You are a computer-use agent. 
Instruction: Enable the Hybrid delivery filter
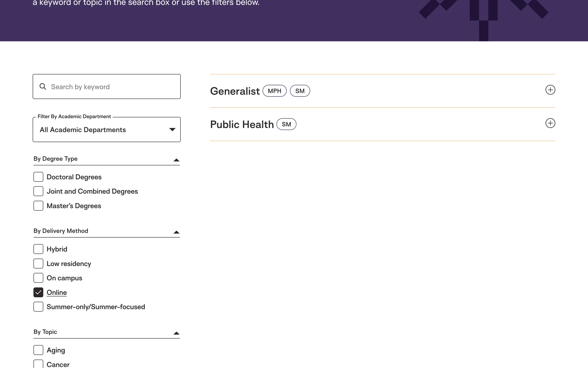tap(38, 249)
